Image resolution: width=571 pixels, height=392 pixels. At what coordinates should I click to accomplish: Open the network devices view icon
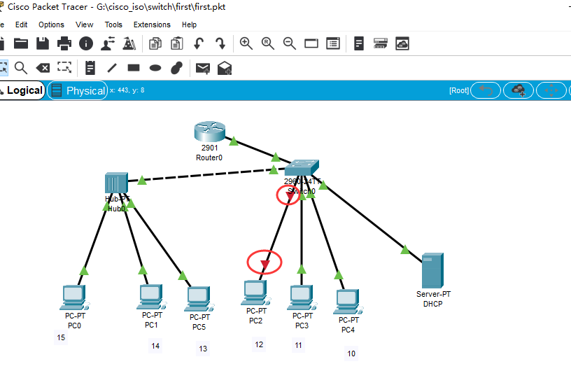pyautogui.click(x=381, y=43)
